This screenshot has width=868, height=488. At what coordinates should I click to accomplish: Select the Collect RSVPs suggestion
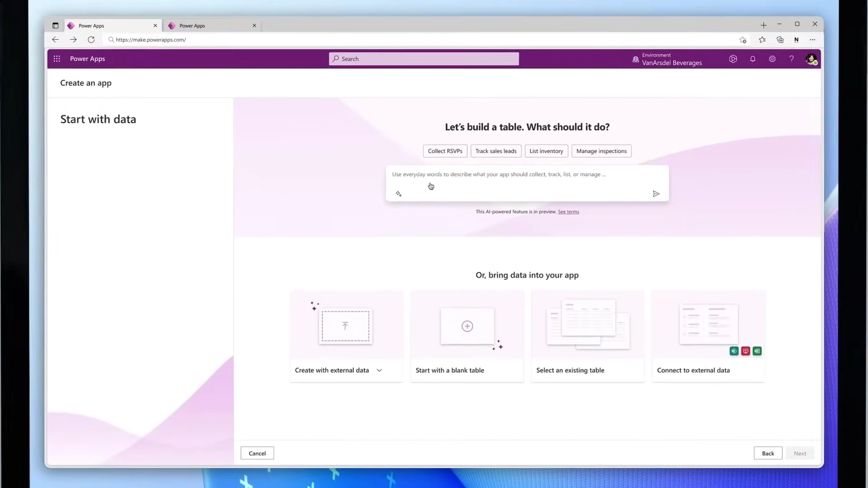(x=445, y=151)
